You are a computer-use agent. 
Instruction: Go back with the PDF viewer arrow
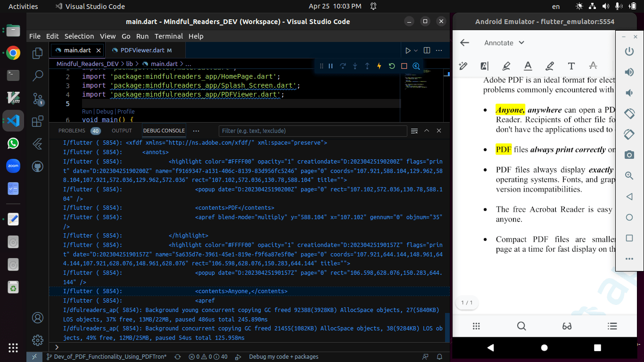465,42
